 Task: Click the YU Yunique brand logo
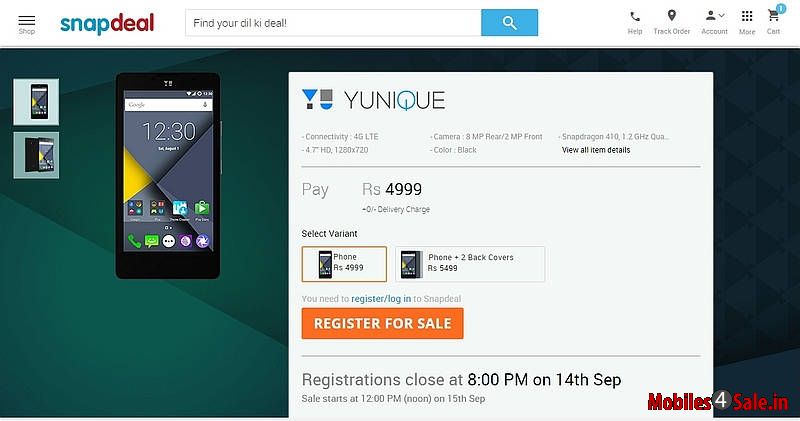373,100
